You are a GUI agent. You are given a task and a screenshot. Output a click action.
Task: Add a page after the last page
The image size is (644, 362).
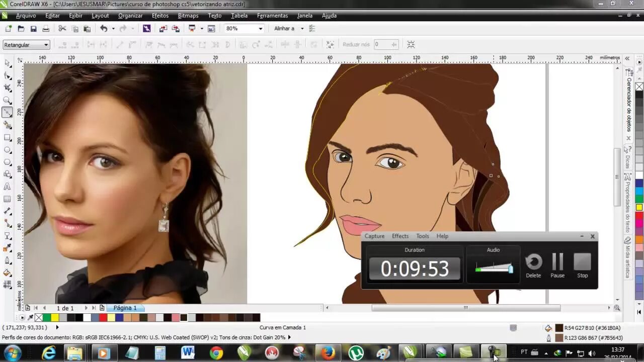[x=102, y=308]
